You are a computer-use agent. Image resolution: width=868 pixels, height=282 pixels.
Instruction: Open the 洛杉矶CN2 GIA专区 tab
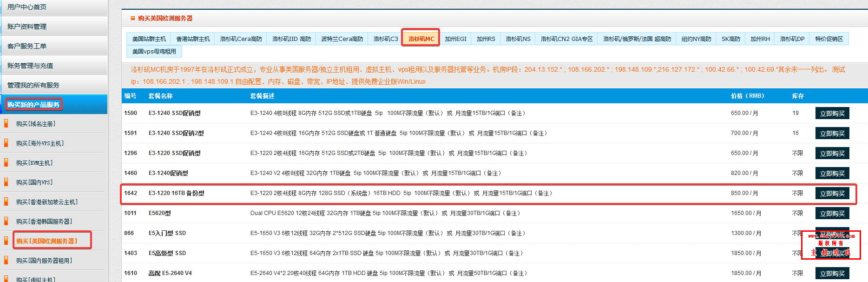(x=566, y=39)
